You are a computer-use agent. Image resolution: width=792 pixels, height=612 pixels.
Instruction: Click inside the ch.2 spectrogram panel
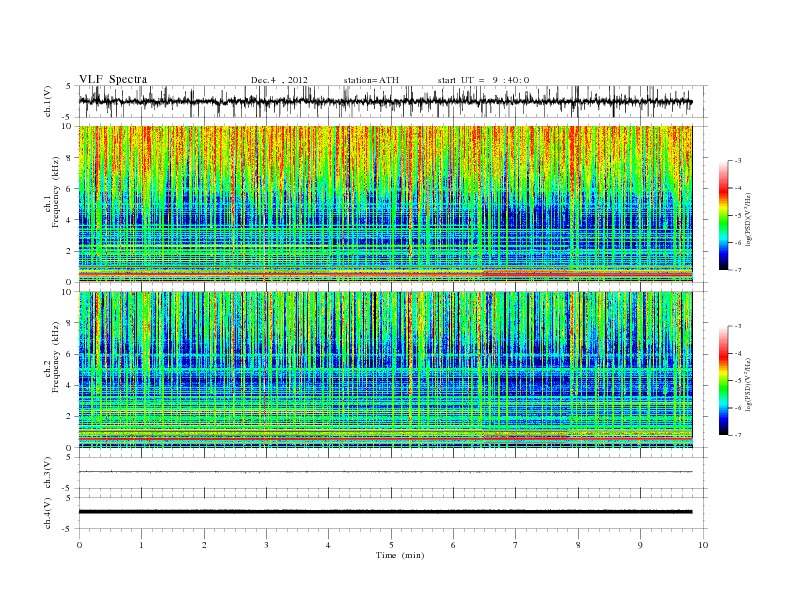pos(386,370)
